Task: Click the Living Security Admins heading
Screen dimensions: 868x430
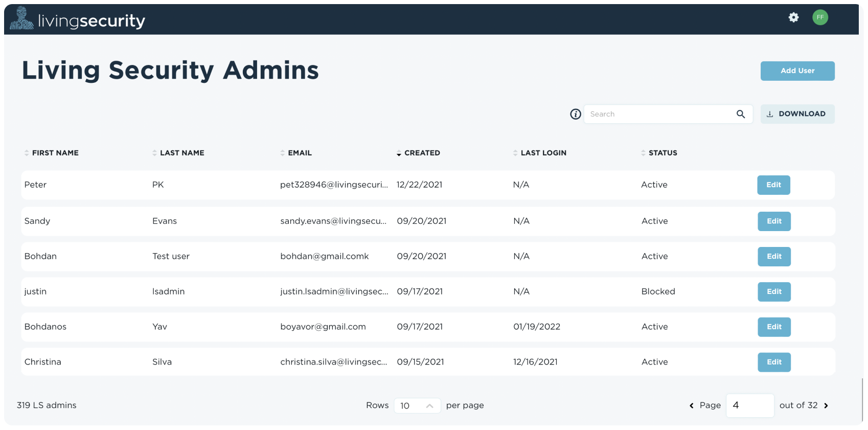Action: (170, 71)
